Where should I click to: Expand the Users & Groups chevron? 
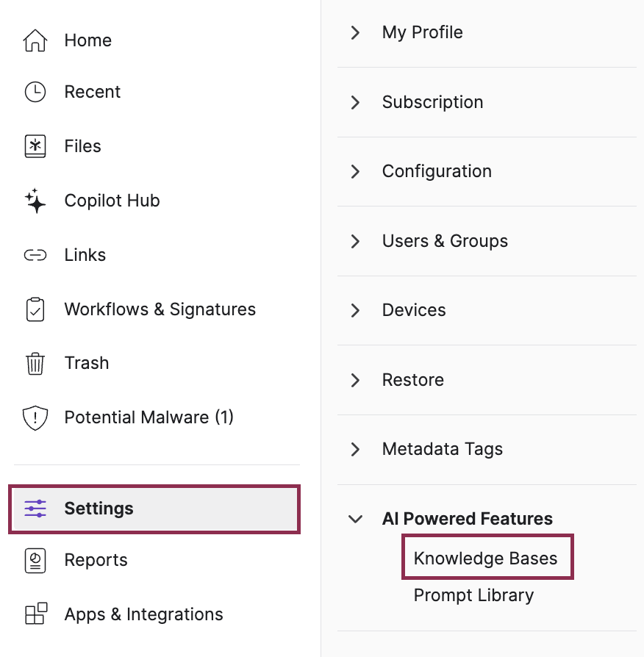click(356, 241)
